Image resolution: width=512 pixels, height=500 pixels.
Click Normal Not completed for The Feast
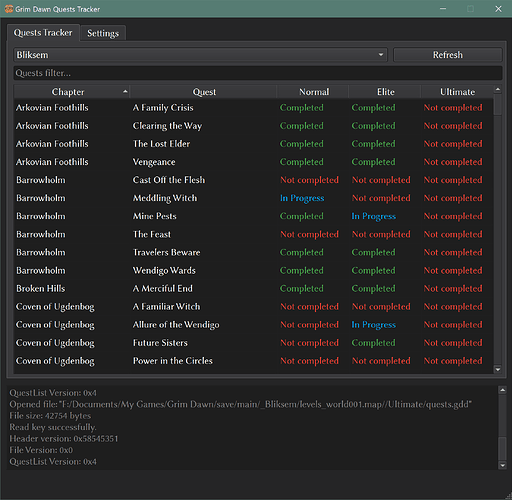pyautogui.click(x=309, y=234)
